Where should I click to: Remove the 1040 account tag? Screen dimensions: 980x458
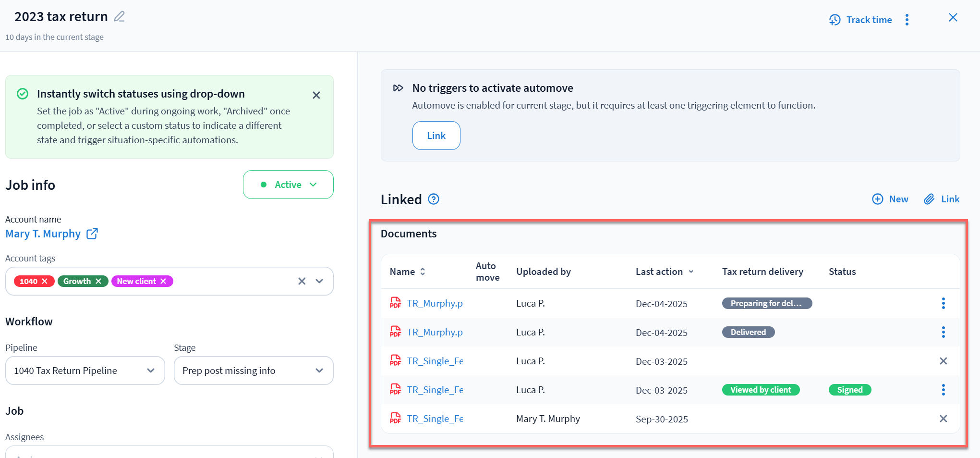coord(45,281)
